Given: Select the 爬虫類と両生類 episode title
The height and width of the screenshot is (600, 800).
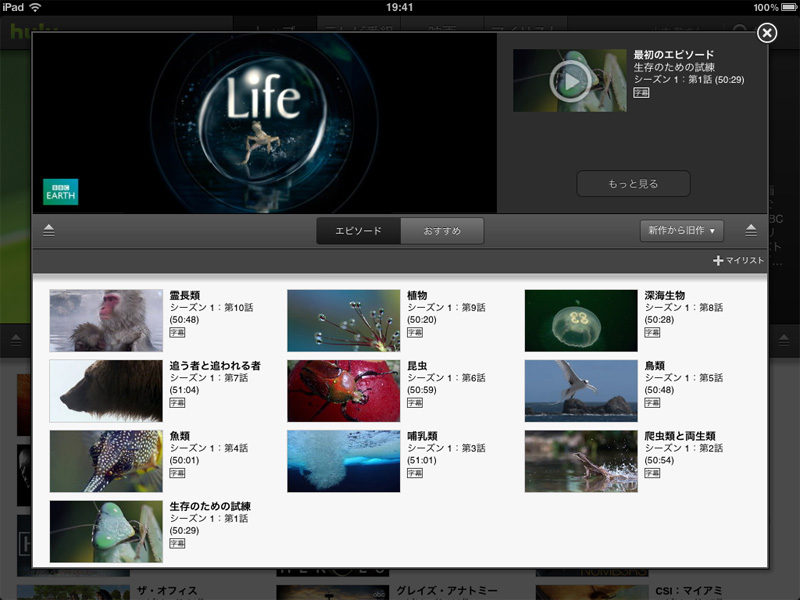Looking at the screenshot, I should [680, 436].
